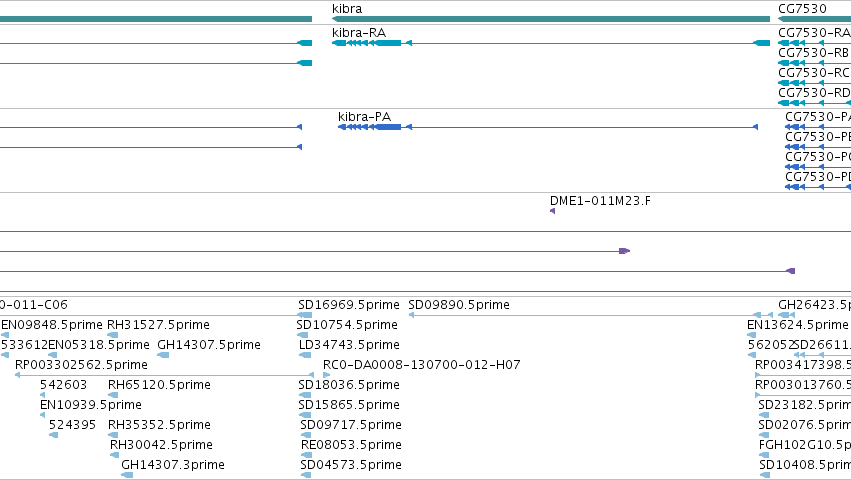Viewport: 851px width, 480px height.
Task: Select the 524395 feature label
Action: 72,425
